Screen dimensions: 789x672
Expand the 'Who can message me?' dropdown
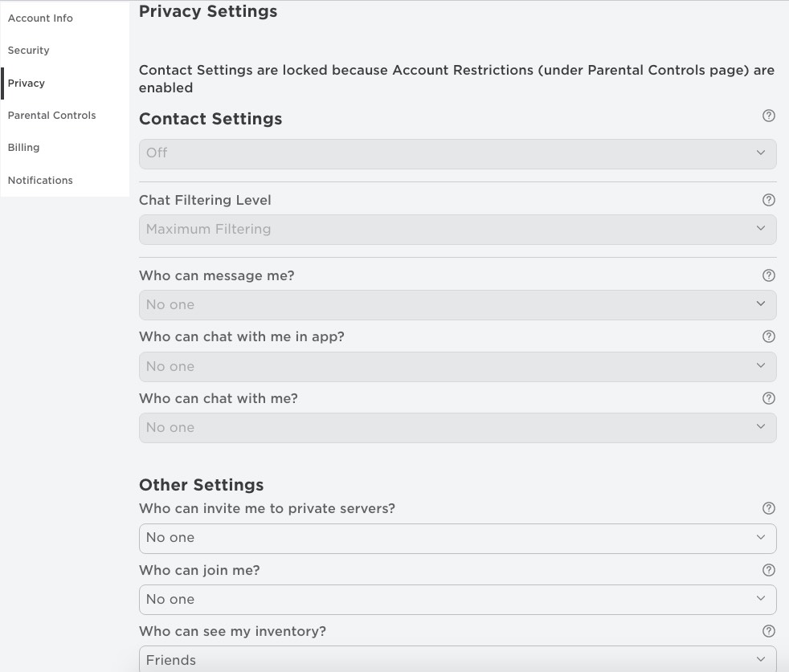coord(457,304)
